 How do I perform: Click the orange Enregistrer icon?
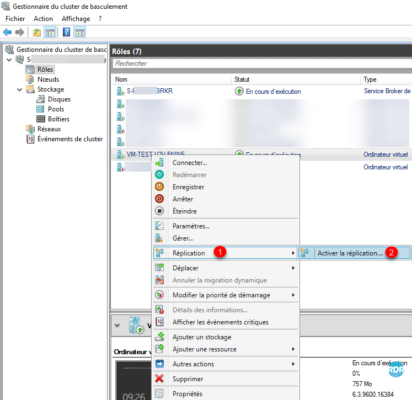[160, 187]
